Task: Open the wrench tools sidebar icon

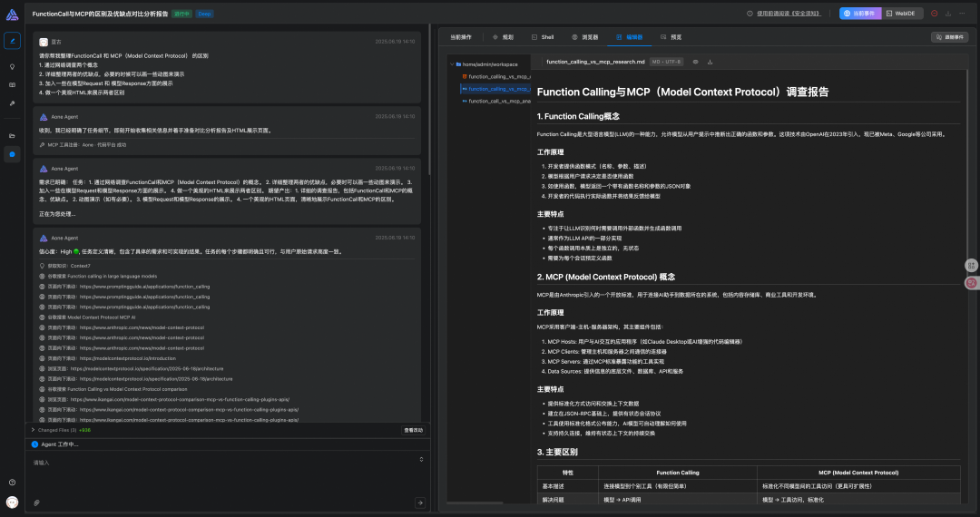Action: click(12, 103)
